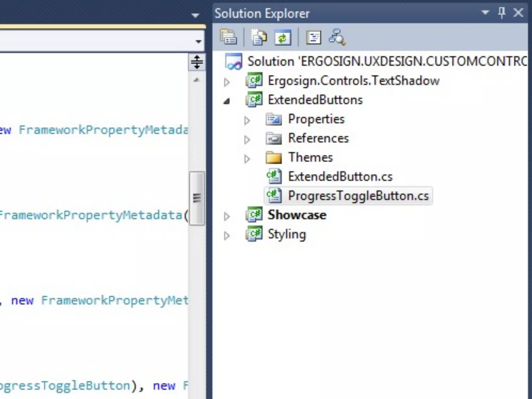Expand the References node

[247, 140]
